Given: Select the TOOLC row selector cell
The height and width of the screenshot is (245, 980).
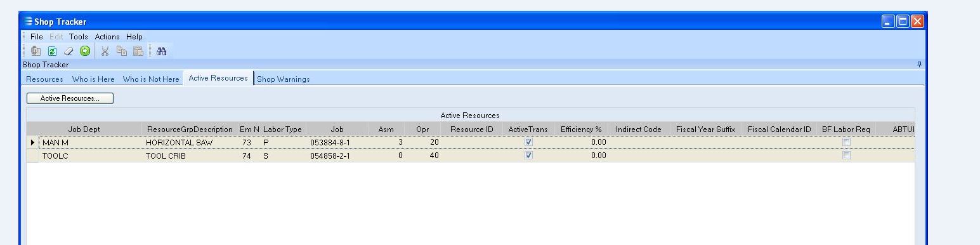Looking at the screenshot, I should 32,156.
